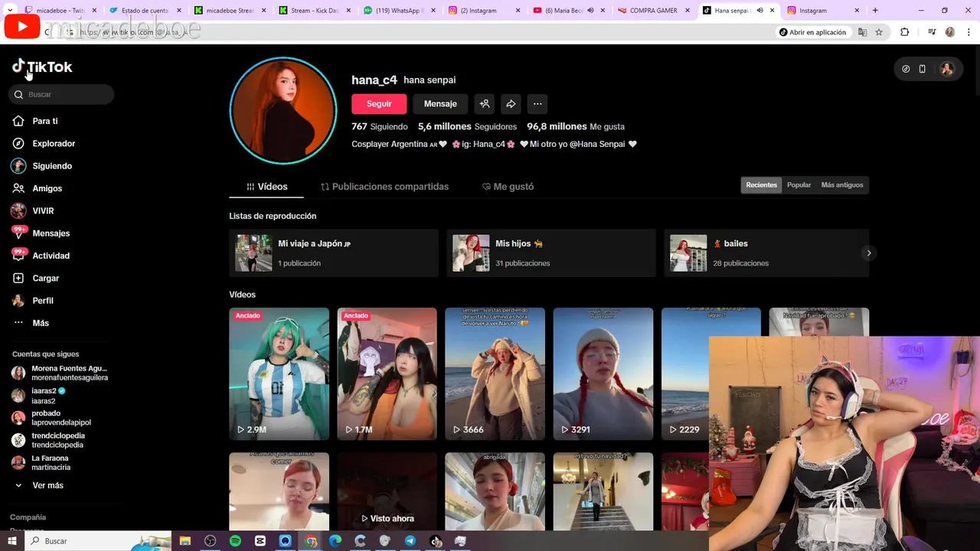
Task: Open OBS Studio from the taskbar
Action: [x=210, y=541]
